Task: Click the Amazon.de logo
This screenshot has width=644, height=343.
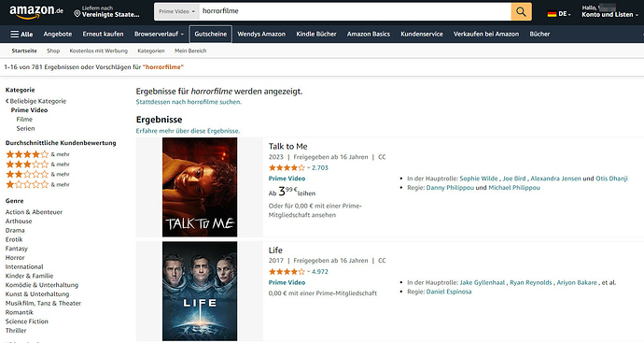Action: [36, 12]
